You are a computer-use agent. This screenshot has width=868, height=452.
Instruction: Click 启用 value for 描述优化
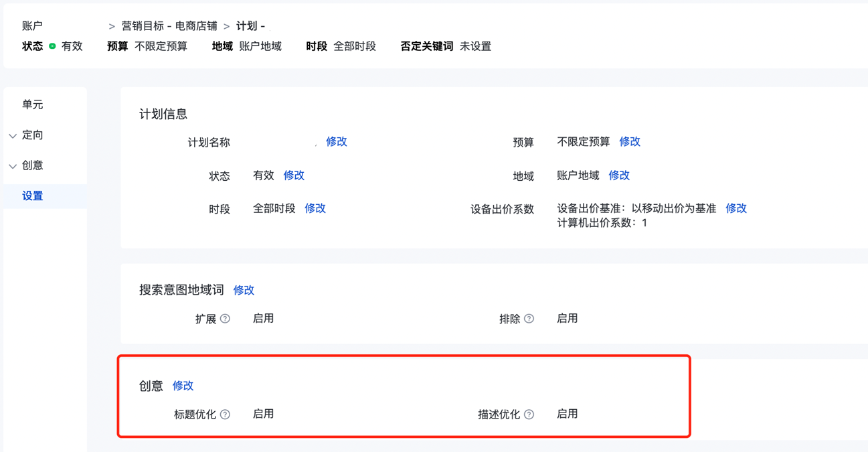click(x=567, y=415)
